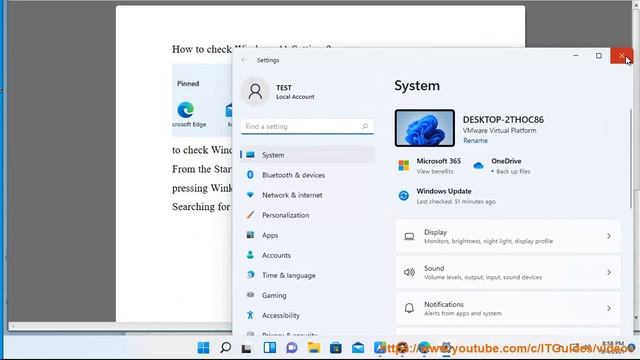640x360 pixels.
Task: Click the TEST Local Account name
Action: [295, 92]
